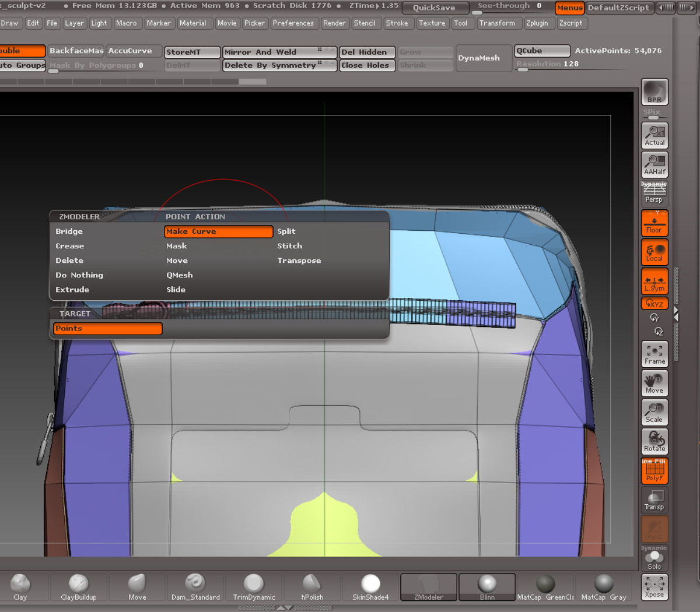The height and width of the screenshot is (612, 700).
Task: Open the Zplugin menu
Action: (537, 23)
